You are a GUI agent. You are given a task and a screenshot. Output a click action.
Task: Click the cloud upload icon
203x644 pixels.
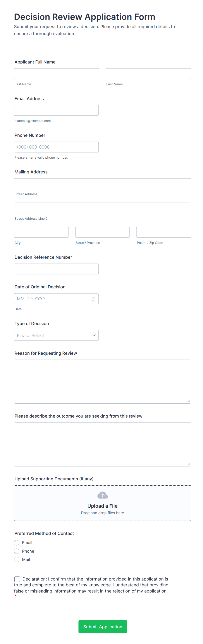coord(102,495)
